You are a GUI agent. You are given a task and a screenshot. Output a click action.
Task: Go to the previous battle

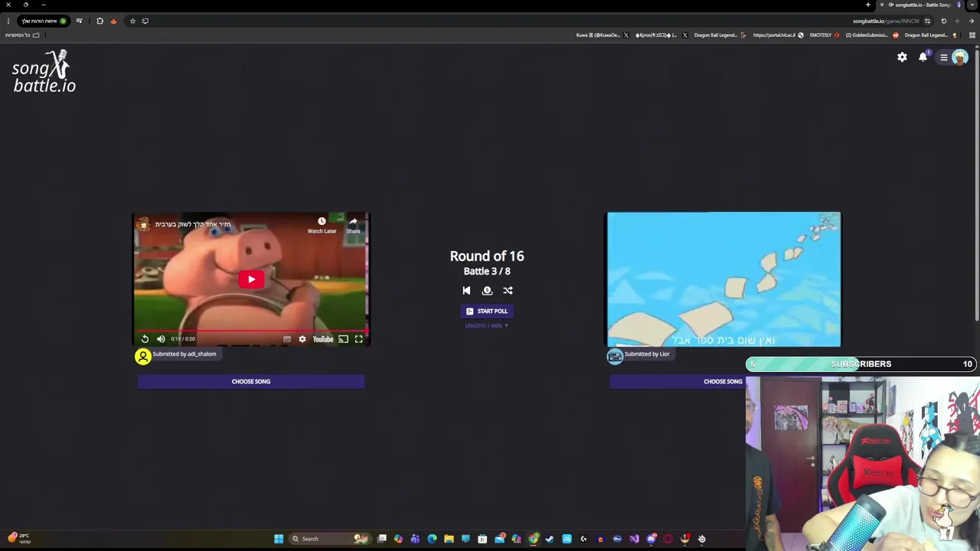pyautogui.click(x=466, y=291)
